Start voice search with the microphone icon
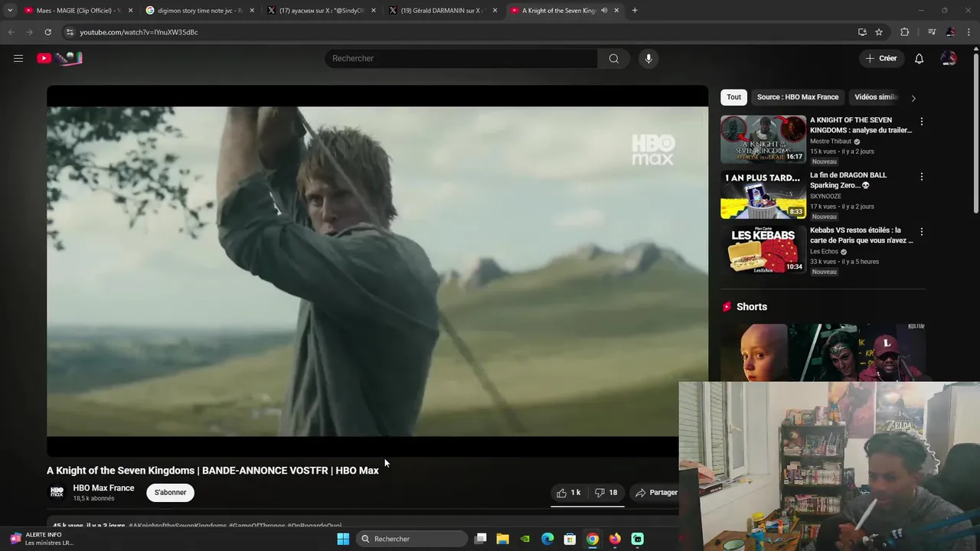The height and width of the screenshot is (551, 980). pos(648,58)
